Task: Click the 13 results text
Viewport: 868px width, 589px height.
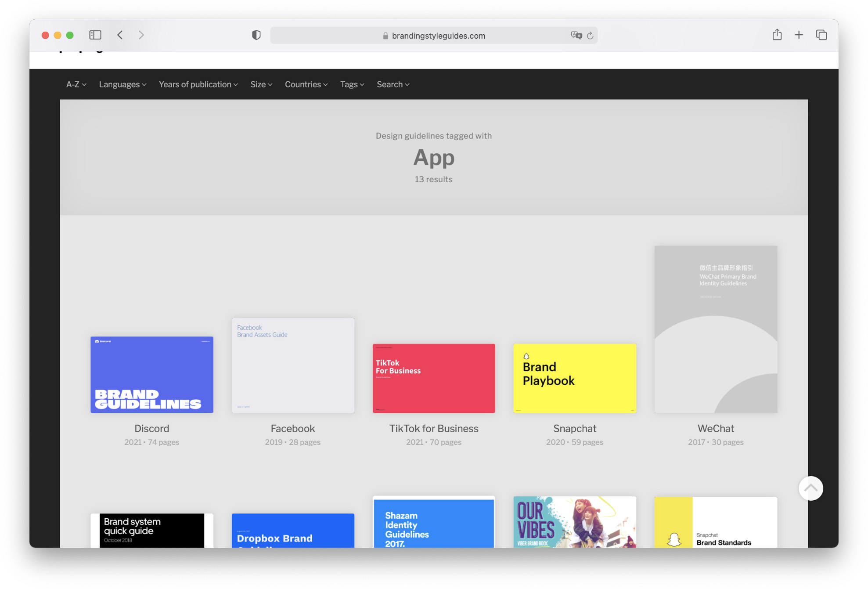Action: [x=434, y=179]
